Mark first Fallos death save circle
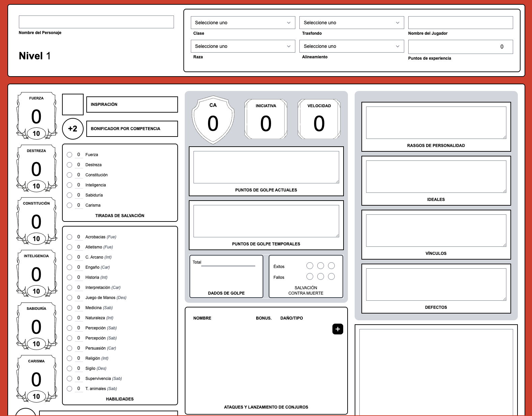Viewport: 532px width, 416px height. click(310, 276)
